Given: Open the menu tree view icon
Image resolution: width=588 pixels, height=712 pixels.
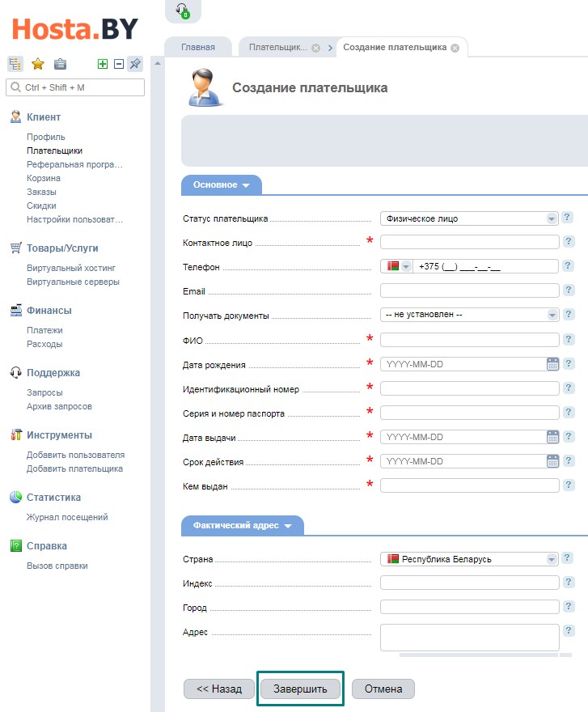Looking at the screenshot, I should [15, 64].
